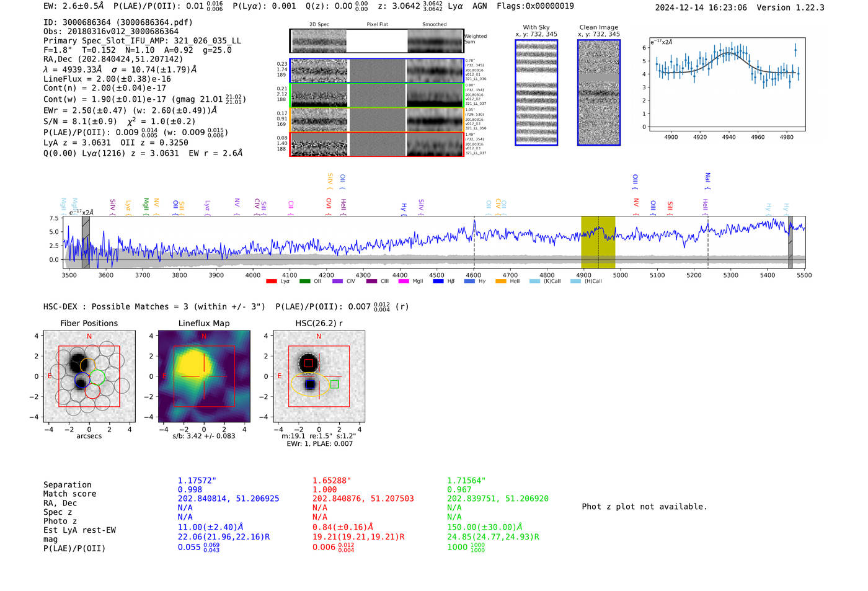The image size is (868, 591).
Task: Click the LyA z = 3.0631 line
Action: tap(116, 143)
